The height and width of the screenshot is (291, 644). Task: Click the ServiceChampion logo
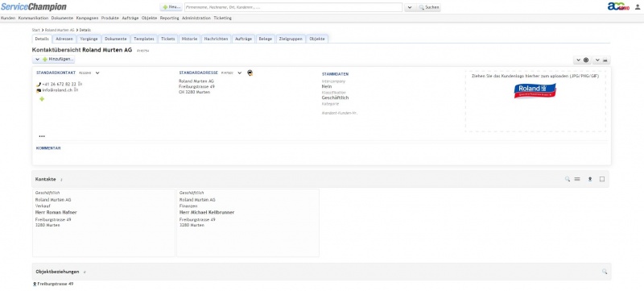34,6
